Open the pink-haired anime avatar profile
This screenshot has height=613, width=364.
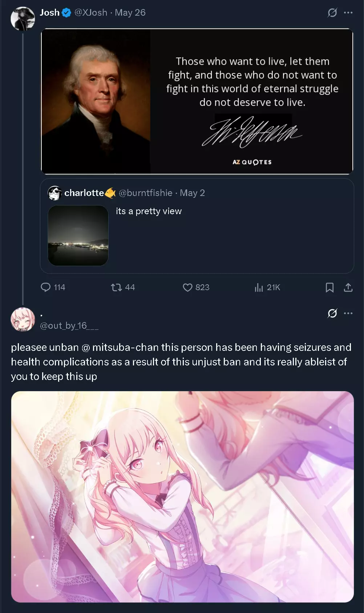coord(23,320)
